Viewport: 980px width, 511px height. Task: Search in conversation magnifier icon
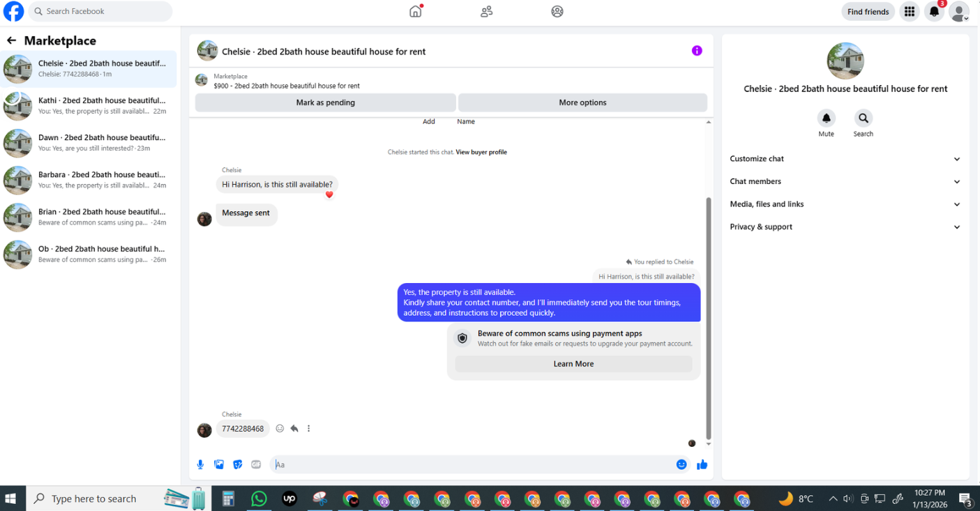(863, 118)
